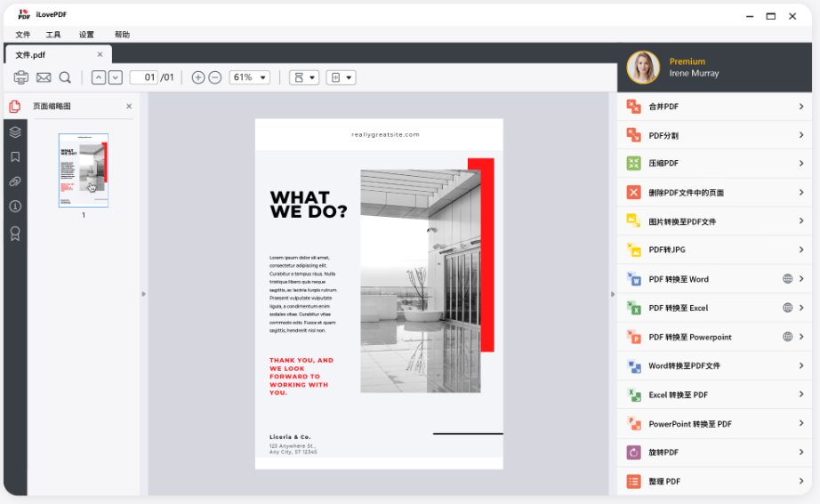Screen dimensions: 820x504
Task: Go to next page arrow button
Action: coord(116,77)
